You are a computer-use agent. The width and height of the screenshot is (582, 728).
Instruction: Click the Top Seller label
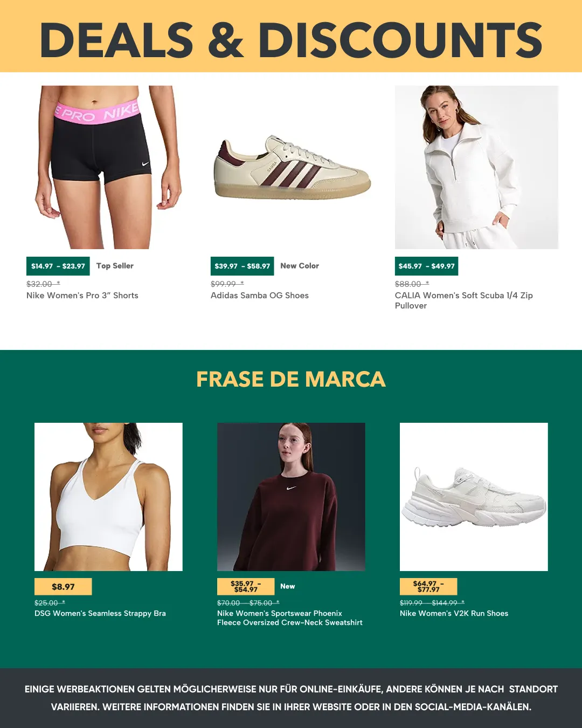click(x=115, y=266)
